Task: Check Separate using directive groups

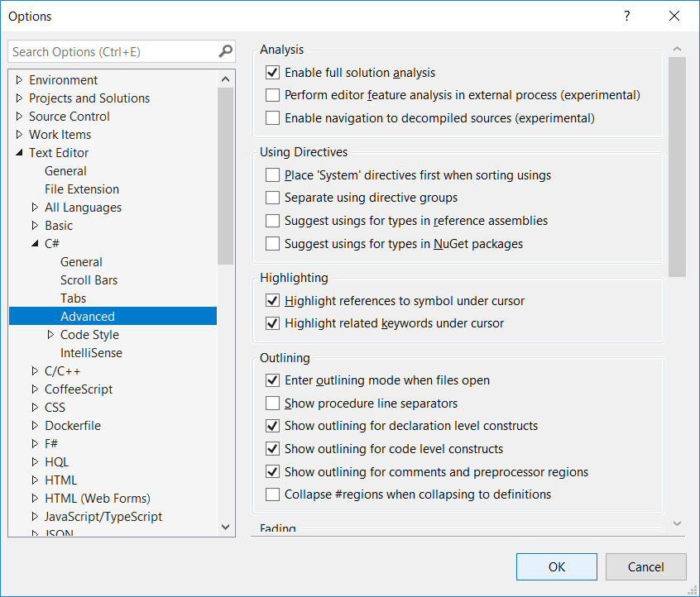Action: pos(272,198)
